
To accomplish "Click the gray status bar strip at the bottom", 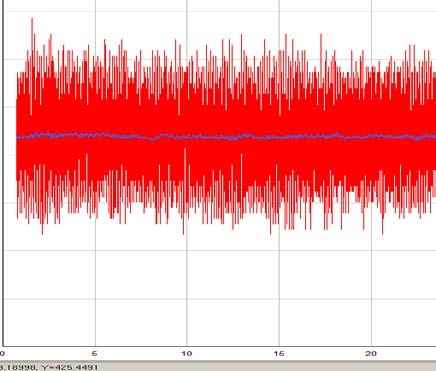I will click(x=218, y=366).
